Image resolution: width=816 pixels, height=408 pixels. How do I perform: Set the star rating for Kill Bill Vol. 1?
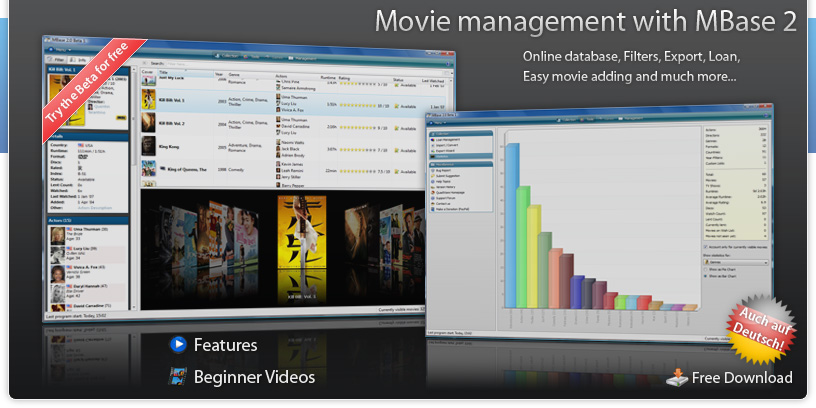click(358, 105)
